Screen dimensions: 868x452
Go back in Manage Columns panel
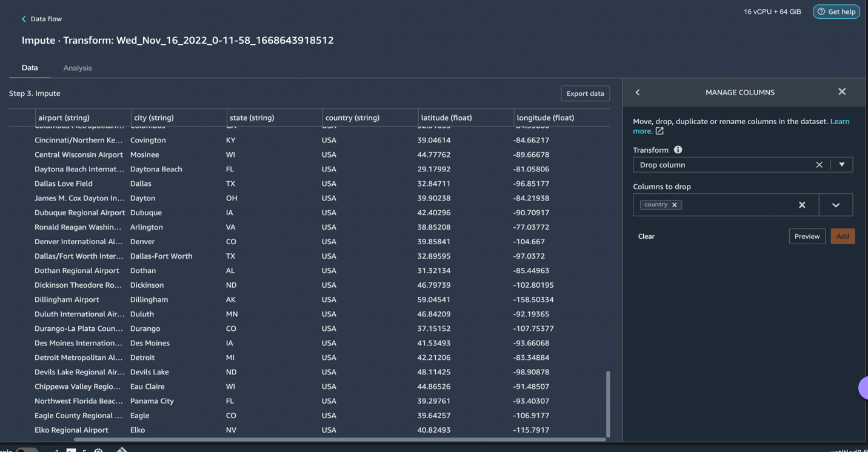coord(638,93)
